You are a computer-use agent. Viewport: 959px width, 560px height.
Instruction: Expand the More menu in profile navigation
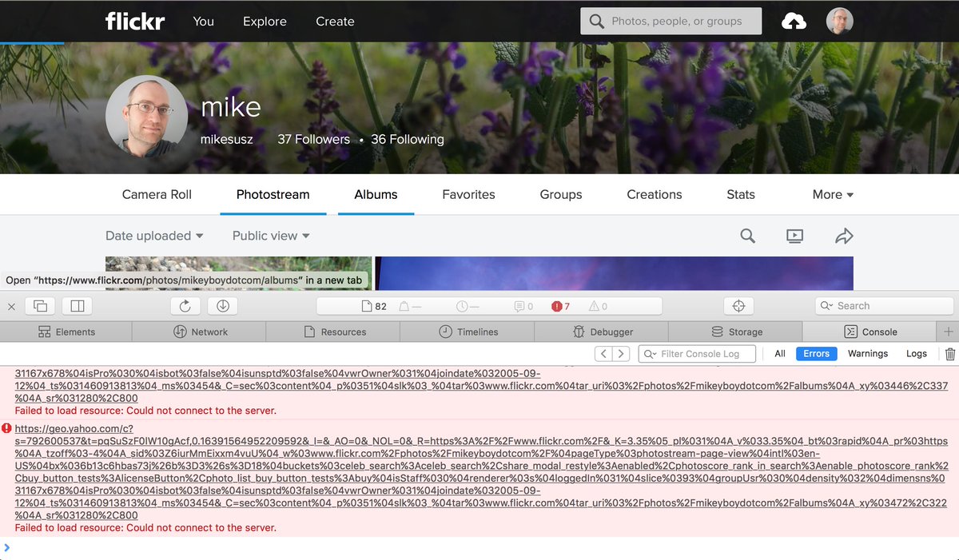[833, 194]
